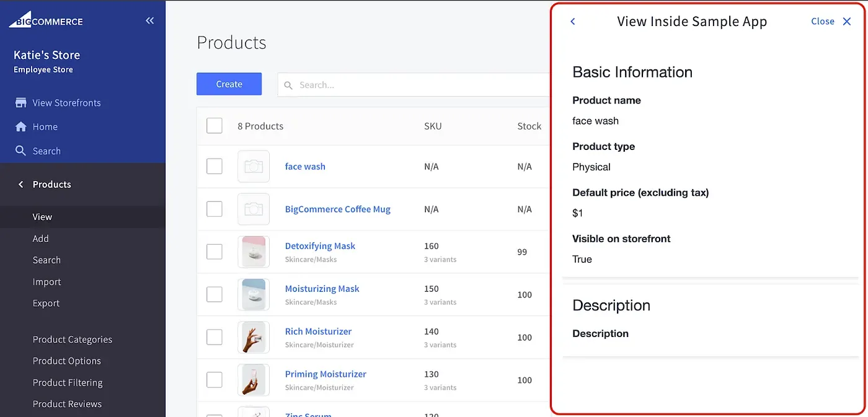Click the $1 default price value
The height and width of the screenshot is (417, 868).
tap(578, 213)
